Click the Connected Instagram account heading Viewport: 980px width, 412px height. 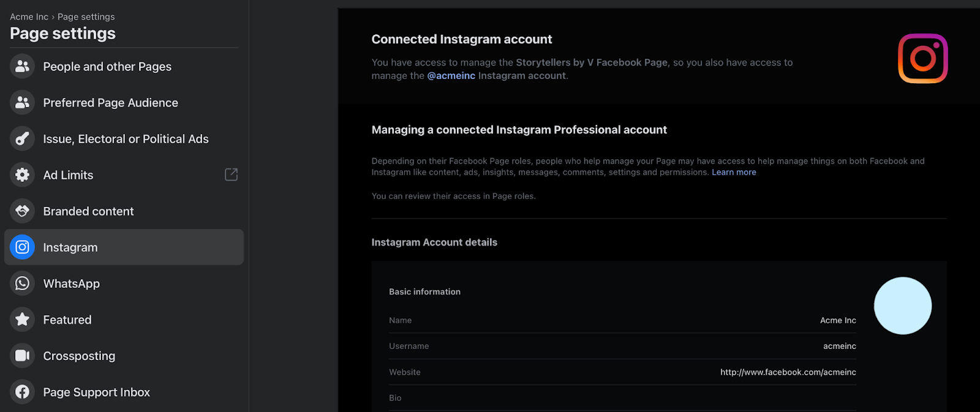pyautogui.click(x=462, y=39)
